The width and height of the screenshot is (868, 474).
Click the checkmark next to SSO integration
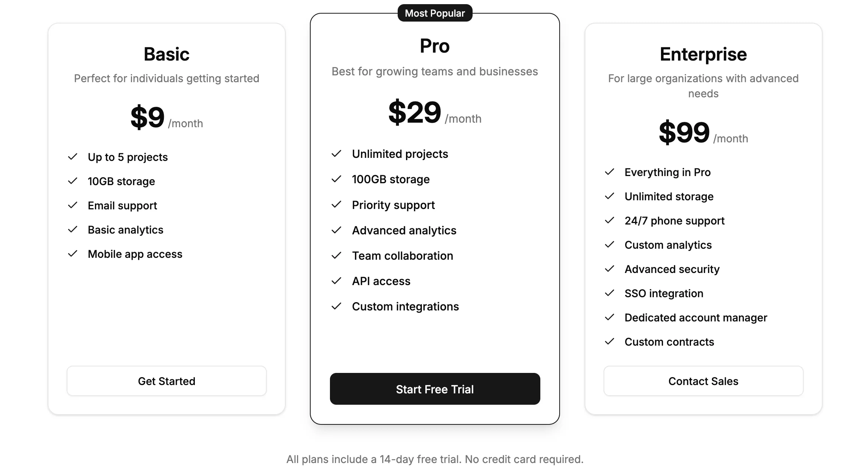[610, 293]
